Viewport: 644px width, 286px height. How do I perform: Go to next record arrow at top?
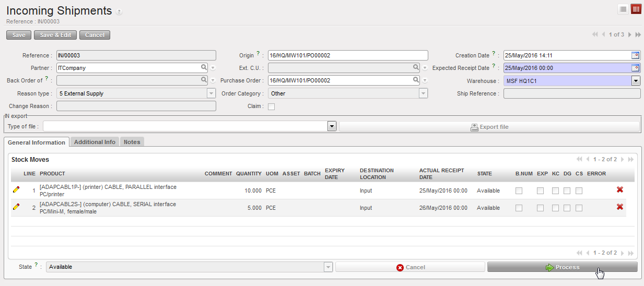(x=630, y=34)
